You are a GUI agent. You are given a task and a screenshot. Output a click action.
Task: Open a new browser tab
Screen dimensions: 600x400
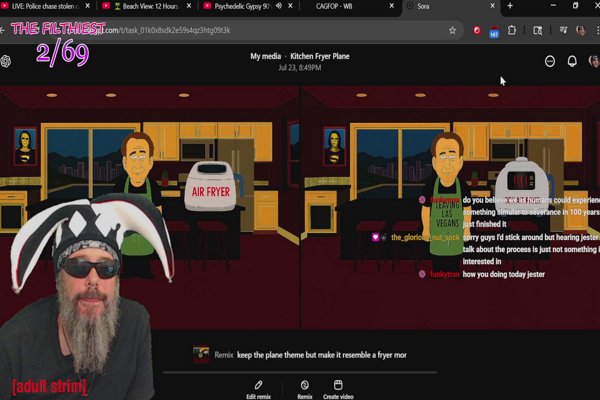(x=510, y=6)
